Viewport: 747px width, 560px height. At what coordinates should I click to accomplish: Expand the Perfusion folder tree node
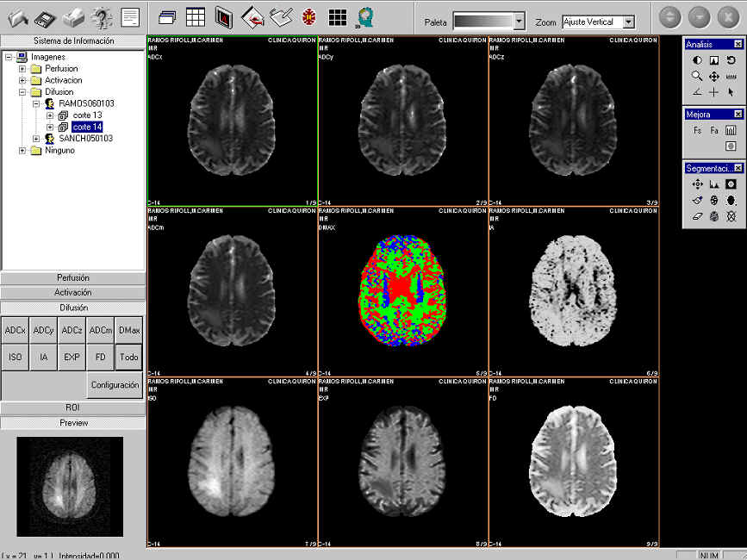pos(22,69)
